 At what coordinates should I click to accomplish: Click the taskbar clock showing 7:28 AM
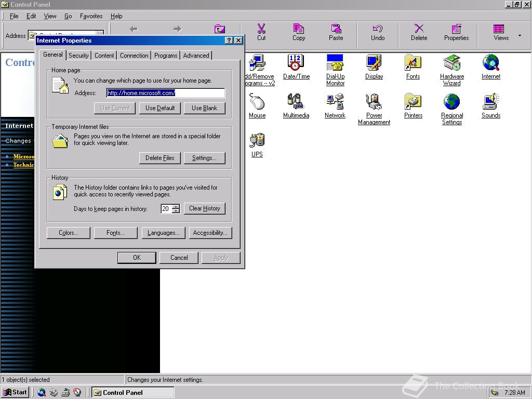(x=514, y=393)
